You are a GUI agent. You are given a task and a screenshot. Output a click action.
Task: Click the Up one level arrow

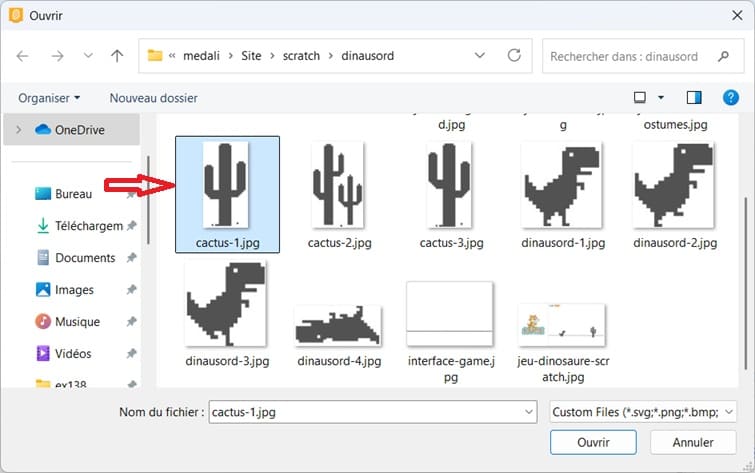117,56
